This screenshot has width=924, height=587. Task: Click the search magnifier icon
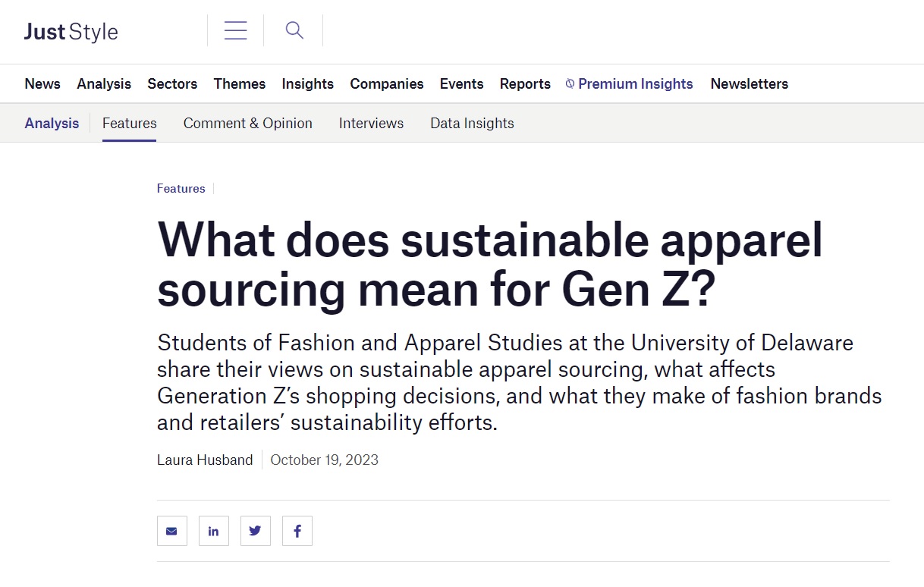pyautogui.click(x=294, y=31)
